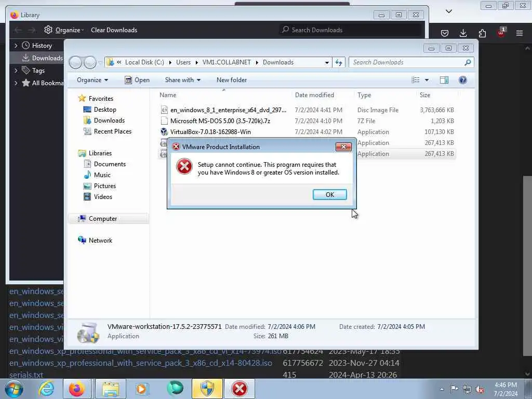This screenshot has height=399, width=532.
Task: Click Clear Downloads in Firefox Library
Action: tap(114, 30)
